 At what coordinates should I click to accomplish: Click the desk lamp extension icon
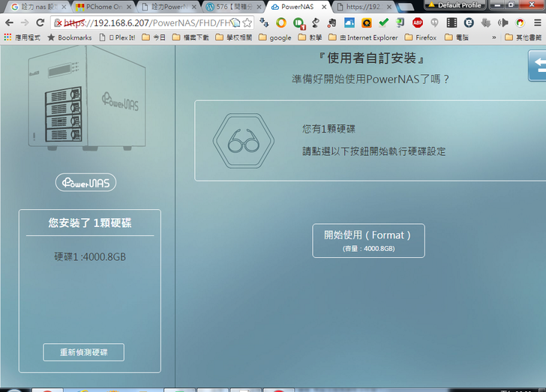tap(316, 23)
